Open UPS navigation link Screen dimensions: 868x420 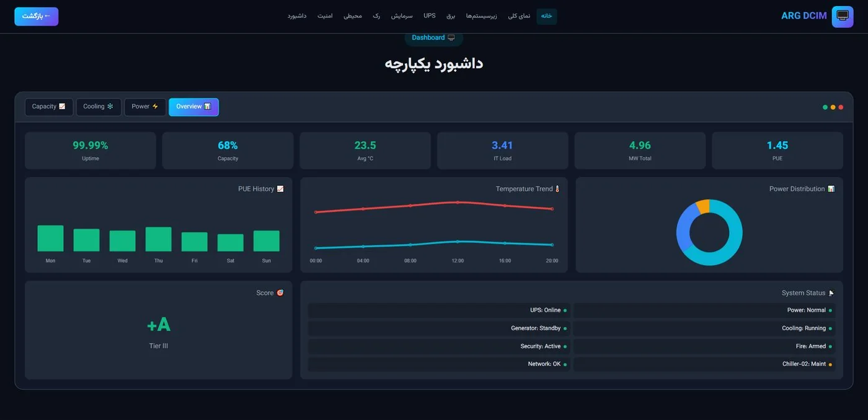(x=430, y=16)
